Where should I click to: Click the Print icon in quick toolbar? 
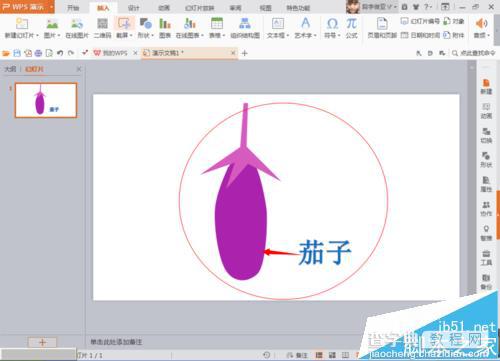pyautogui.click(x=39, y=53)
